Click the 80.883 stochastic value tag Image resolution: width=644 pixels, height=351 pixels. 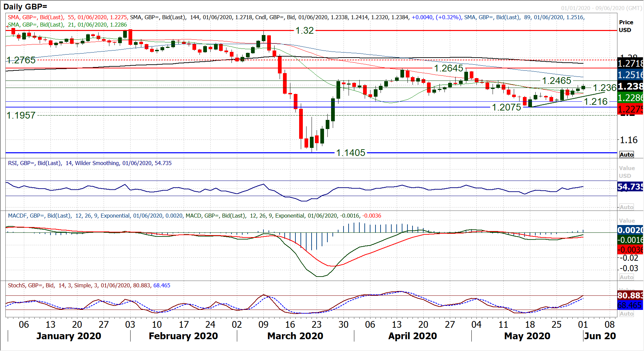coord(630,295)
